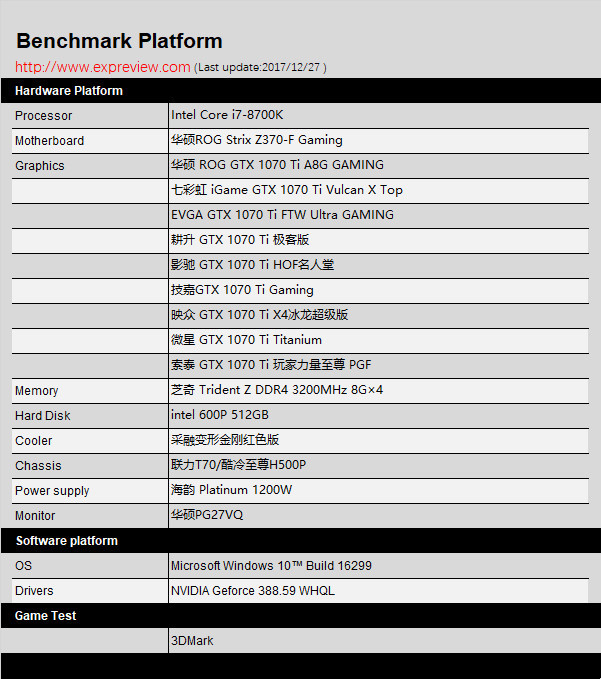This screenshot has width=601, height=679.
Task: Click the NVIDIA Geforce 388.59 WHQL driver cell
Action: click(378, 591)
